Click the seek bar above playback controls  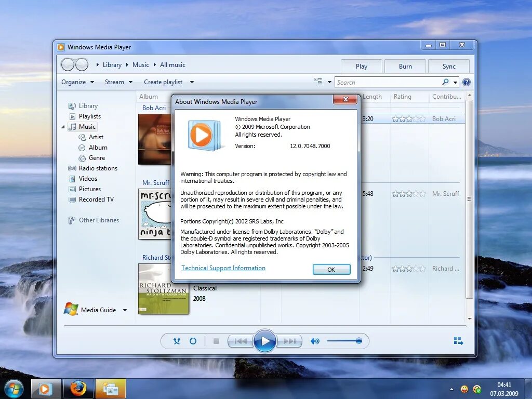coord(265,326)
